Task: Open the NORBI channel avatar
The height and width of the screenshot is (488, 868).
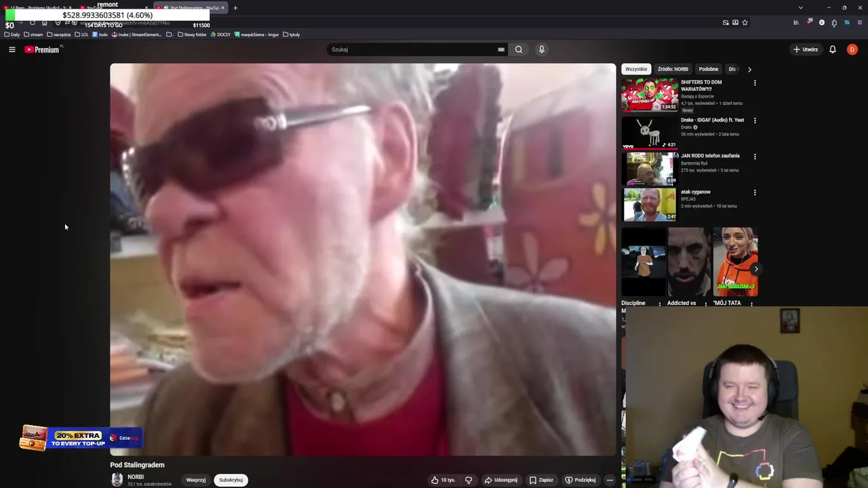Action: [x=117, y=480]
